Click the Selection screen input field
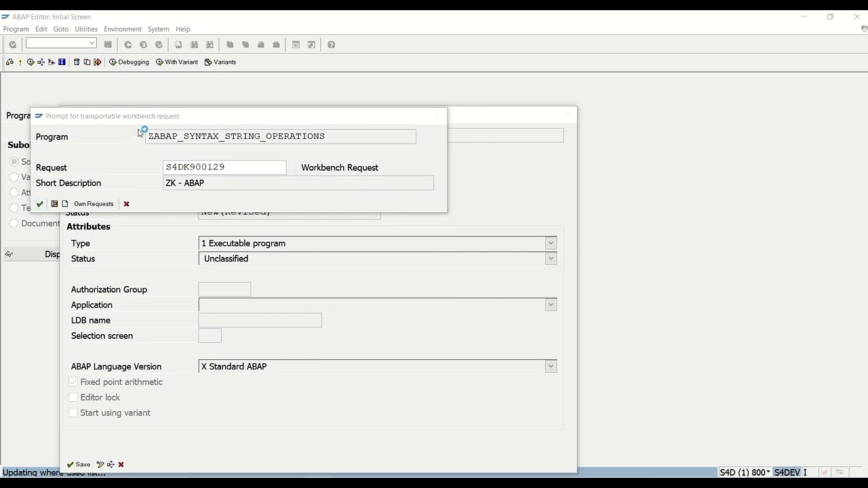The height and width of the screenshot is (488, 868). click(210, 336)
